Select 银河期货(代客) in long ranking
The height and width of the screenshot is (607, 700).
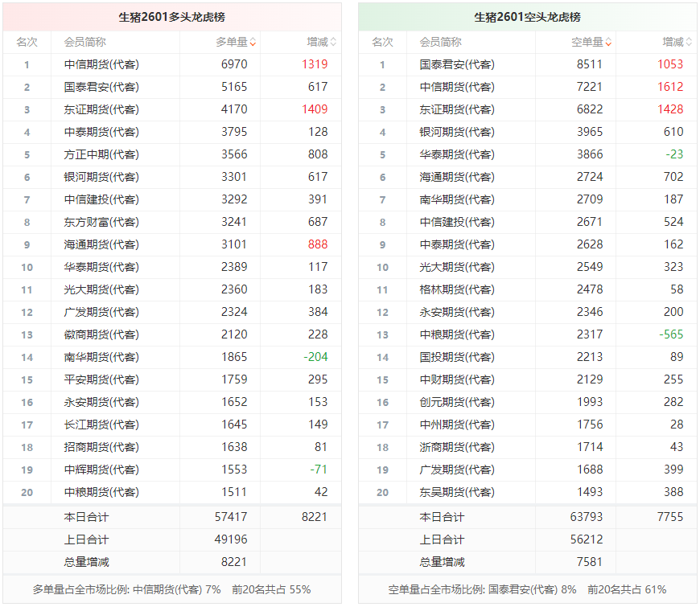point(101,177)
